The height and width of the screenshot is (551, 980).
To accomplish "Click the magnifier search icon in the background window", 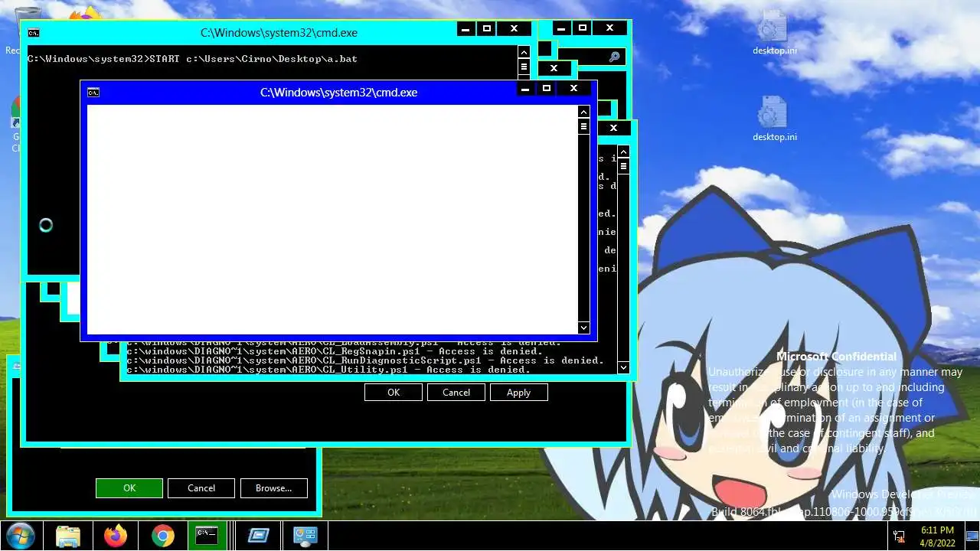I will [x=614, y=57].
